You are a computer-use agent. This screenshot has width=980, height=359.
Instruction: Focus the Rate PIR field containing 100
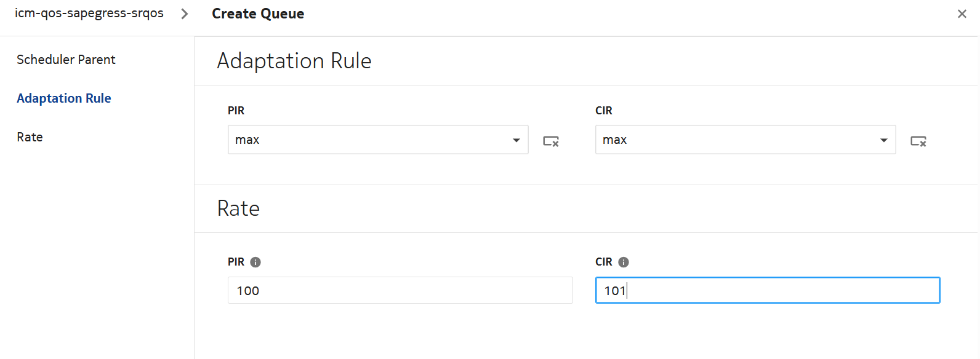tap(400, 290)
